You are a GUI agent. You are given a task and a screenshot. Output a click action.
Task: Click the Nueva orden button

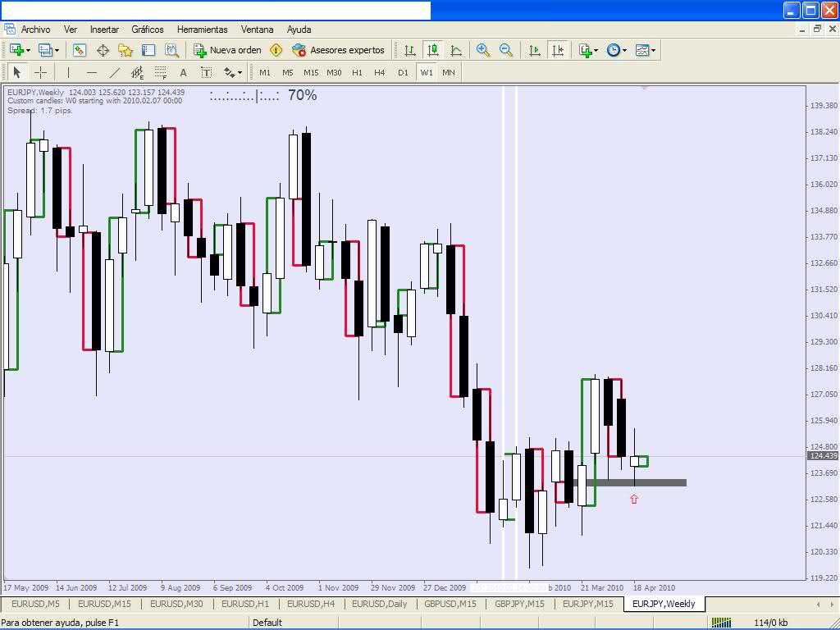[x=227, y=50]
